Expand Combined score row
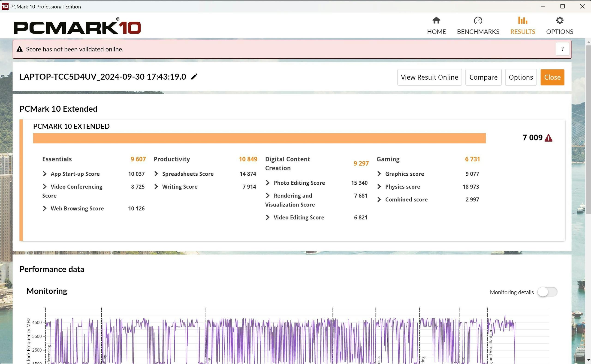Image resolution: width=591 pixels, height=364 pixels. [379, 200]
